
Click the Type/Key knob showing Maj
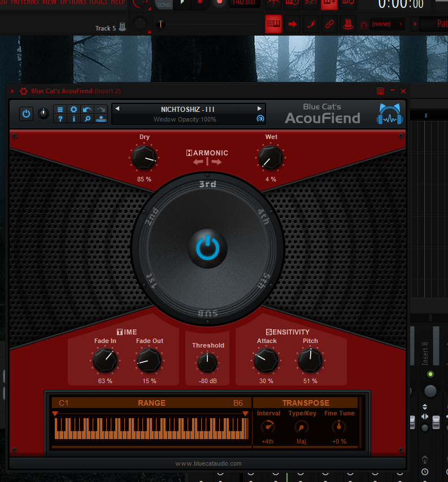pyautogui.click(x=302, y=427)
